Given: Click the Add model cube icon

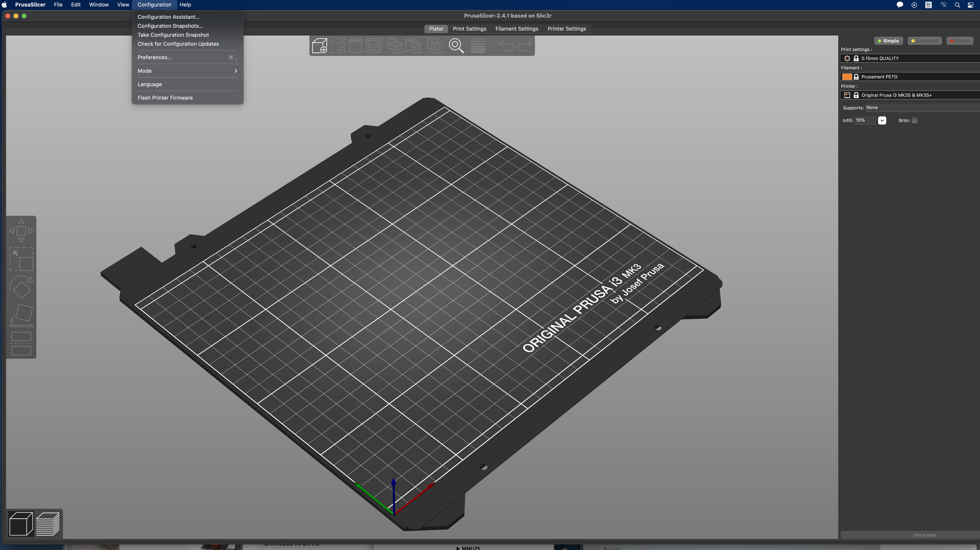Looking at the screenshot, I should pyautogui.click(x=320, y=46).
